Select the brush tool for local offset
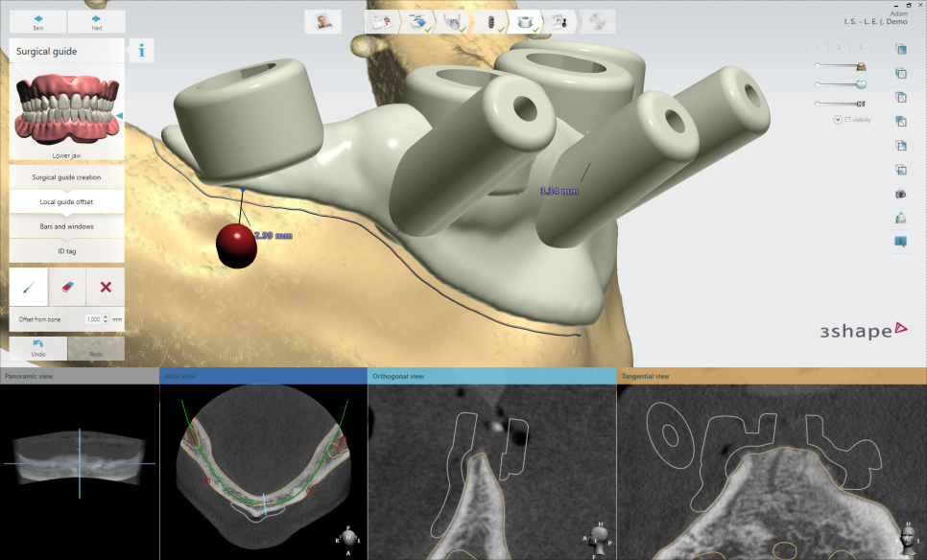Image resolution: width=927 pixels, height=560 pixels. pos(28,287)
